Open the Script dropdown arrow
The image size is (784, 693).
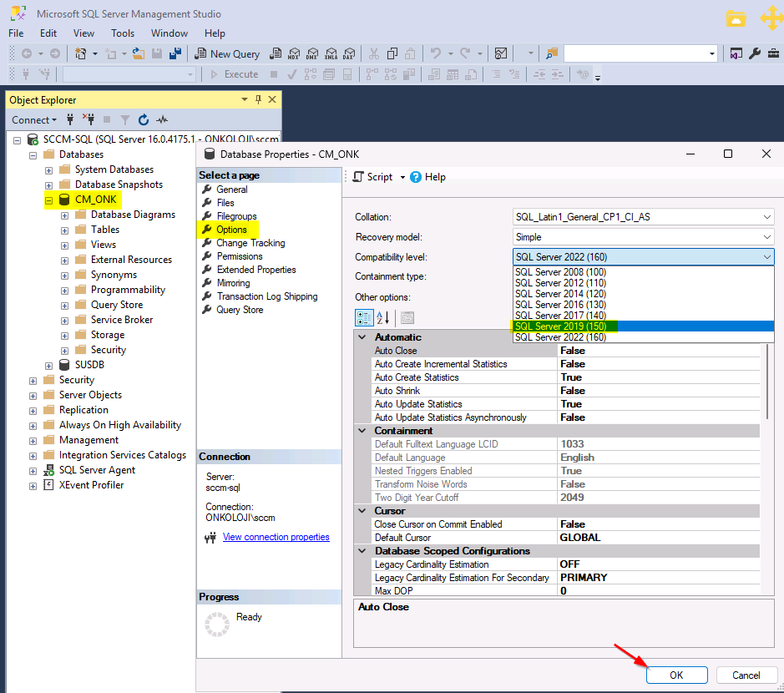click(402, 178)
